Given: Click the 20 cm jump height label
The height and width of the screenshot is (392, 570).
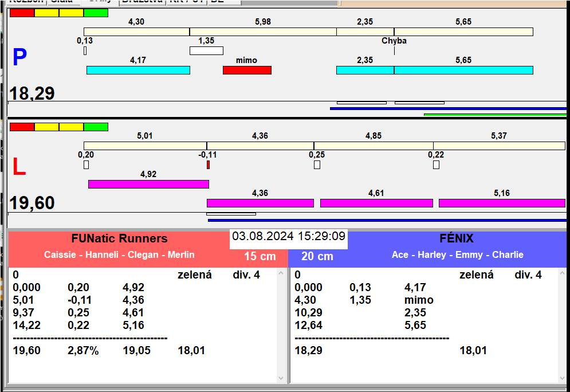Looking at the screenshot, I should click(x=317, y=256).
